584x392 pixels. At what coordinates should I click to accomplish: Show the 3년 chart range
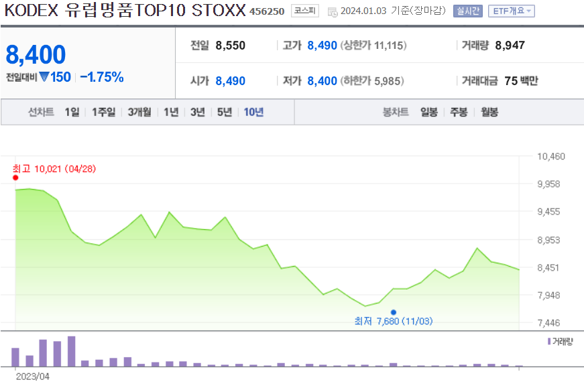pyautogui.click(x=198, y=112)
